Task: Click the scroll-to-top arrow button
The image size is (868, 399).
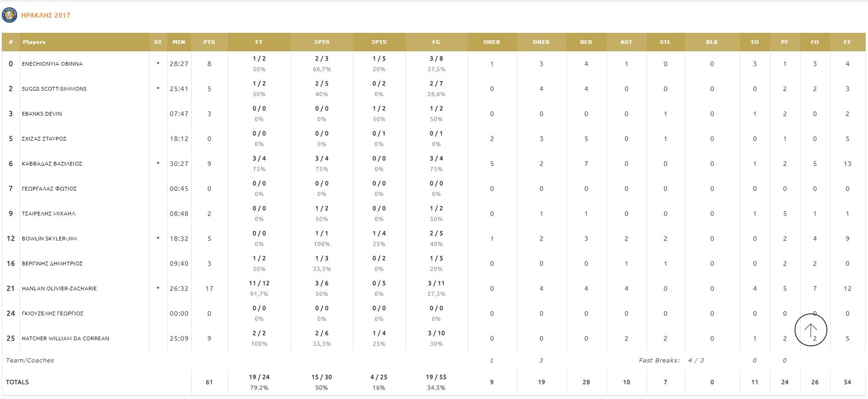Action: [810, 330]
